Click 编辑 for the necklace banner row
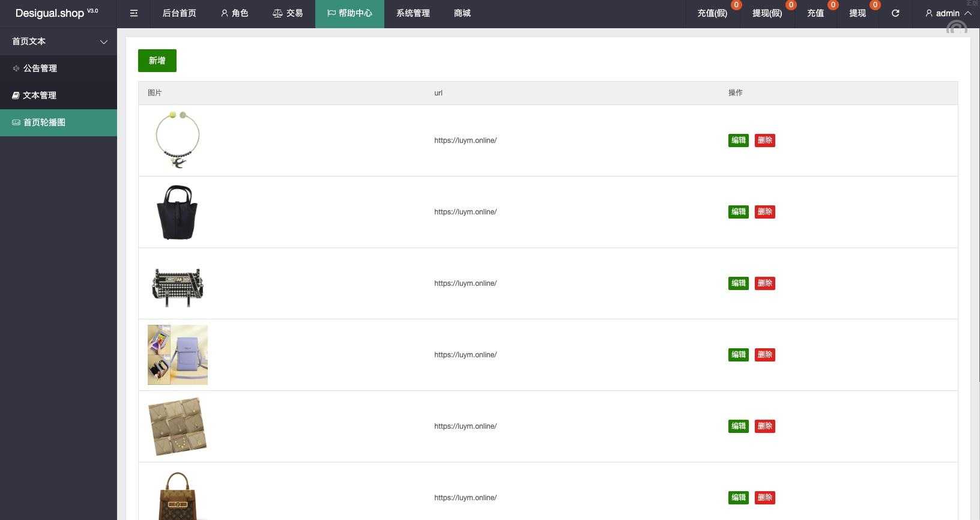This screenshot has width=980, height=520. coord(738,141)
